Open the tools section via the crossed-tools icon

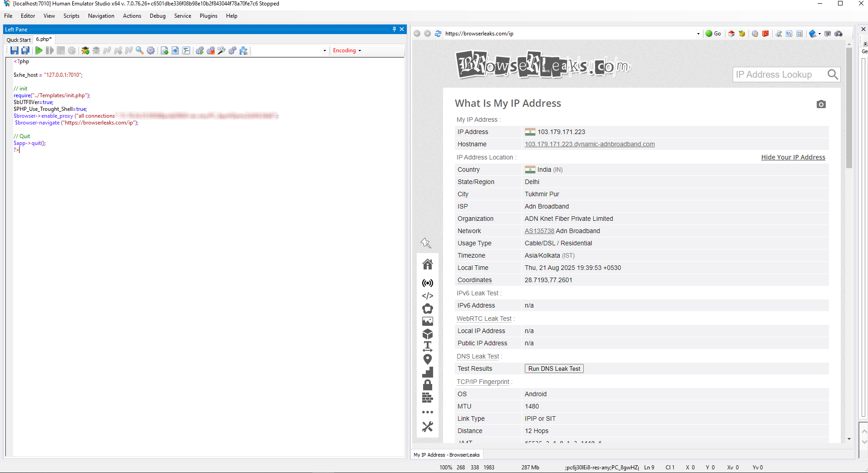click(x=427, y=427)
